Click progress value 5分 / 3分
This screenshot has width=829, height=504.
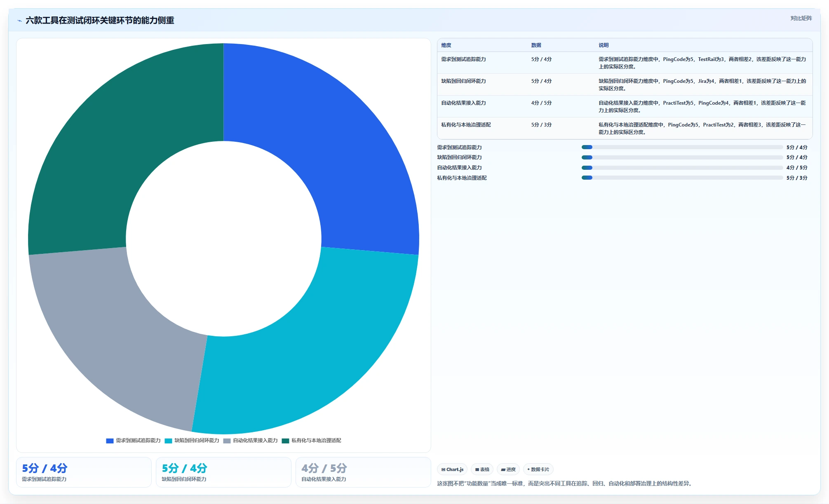click(797, 178)
